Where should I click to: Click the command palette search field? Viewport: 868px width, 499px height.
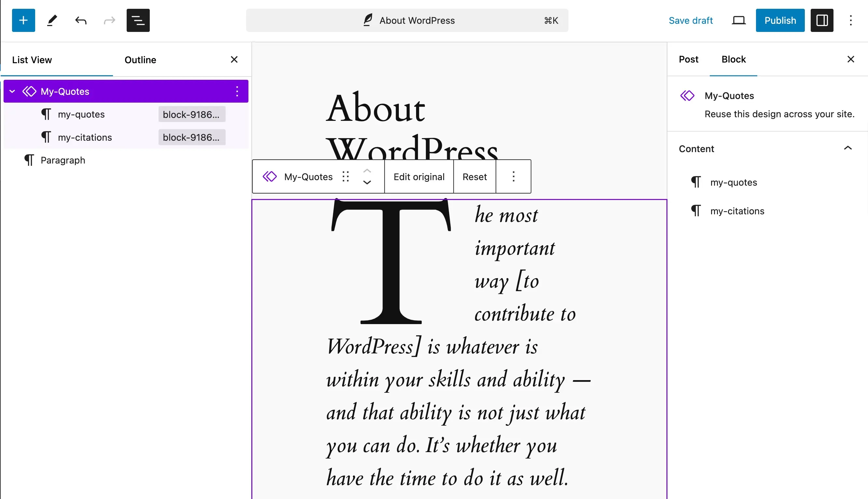(x=407, y=20)
